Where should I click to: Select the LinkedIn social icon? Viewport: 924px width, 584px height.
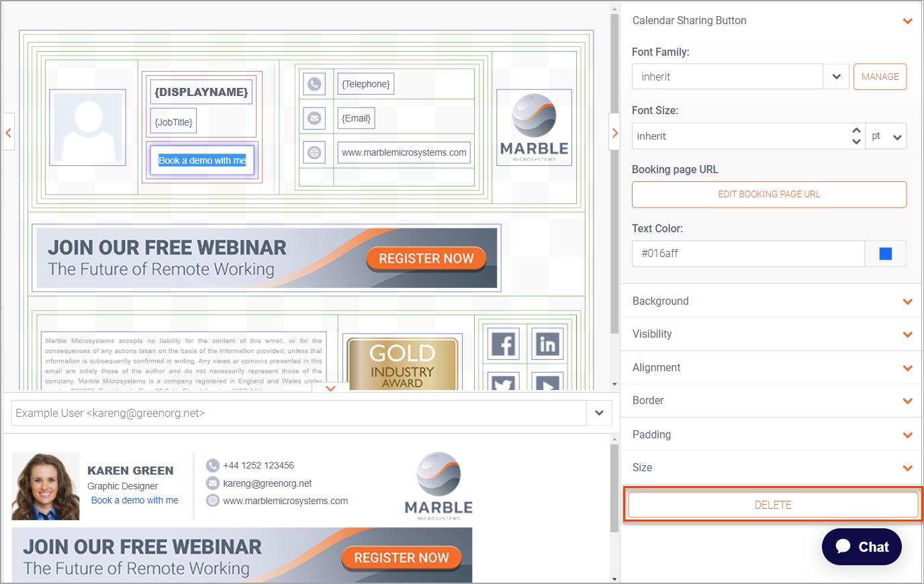click(547, 344)
